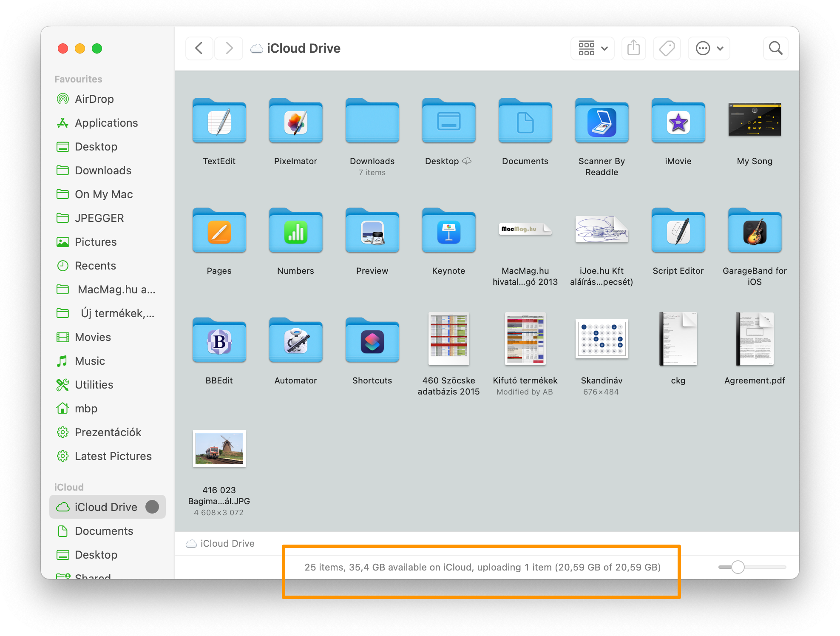The width and height of the screenshot is (840, 636).
Task: Select the Numbers folder
Action: click(x=295, y=231)
